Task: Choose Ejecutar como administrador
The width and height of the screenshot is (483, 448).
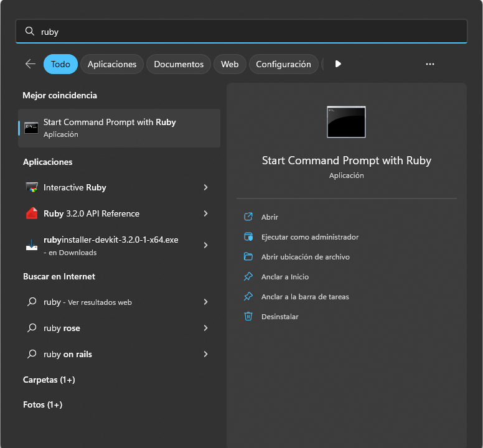Action: click(310, 237)
